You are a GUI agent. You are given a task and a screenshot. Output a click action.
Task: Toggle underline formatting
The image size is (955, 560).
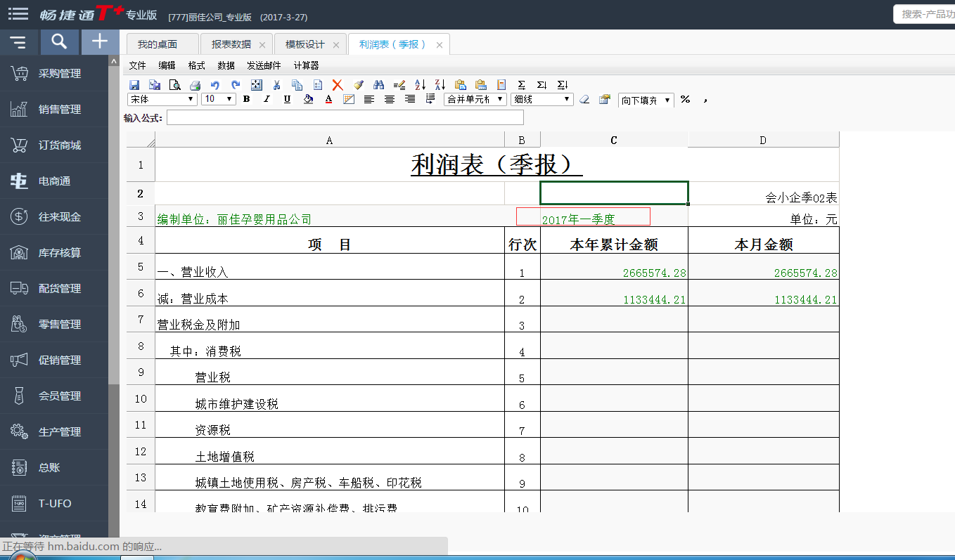(287, 99)
